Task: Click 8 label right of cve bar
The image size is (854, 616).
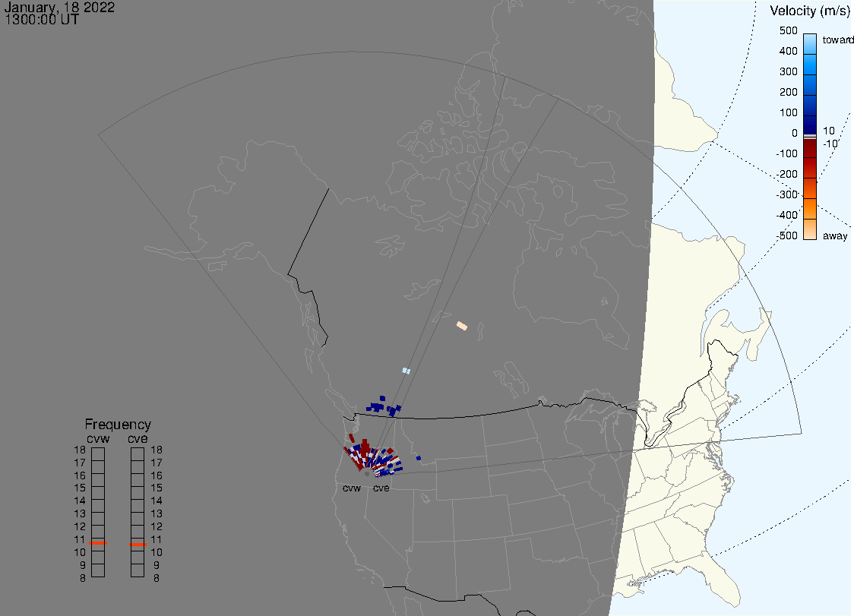Action: coord(157,578)
